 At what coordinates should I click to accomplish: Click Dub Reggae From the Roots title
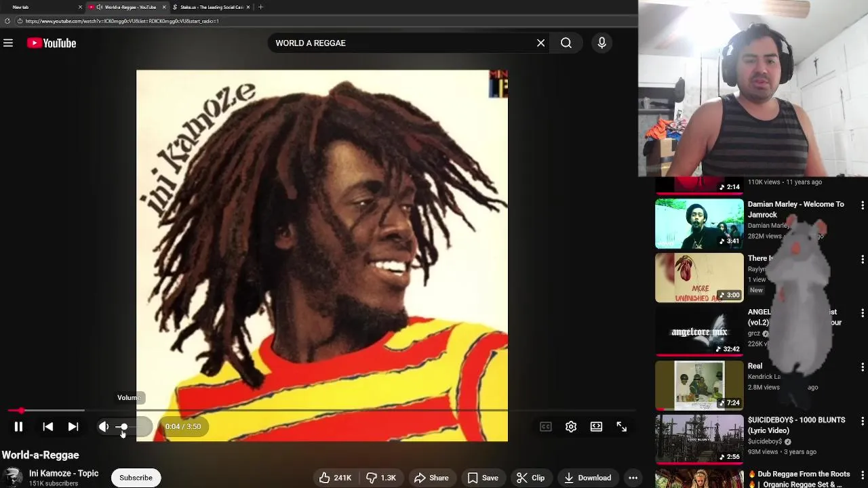click(x=799, y=479)
